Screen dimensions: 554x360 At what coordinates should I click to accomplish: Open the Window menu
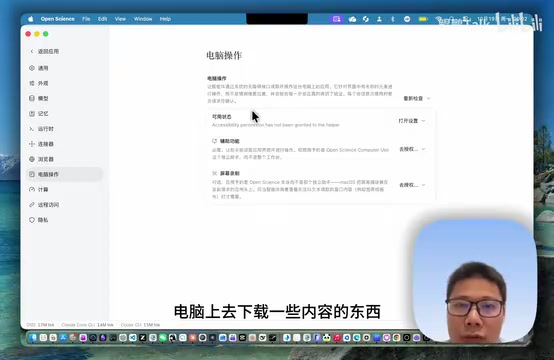tap(143, 19)
